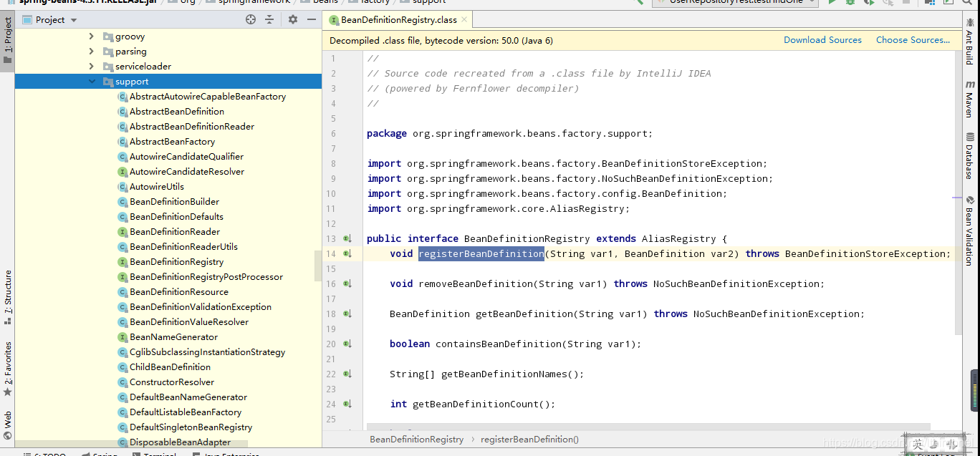Click the gutter implementation icon on line 18
Image resolution: width=980 pixels, height=456 pixels.
point(347,314)
